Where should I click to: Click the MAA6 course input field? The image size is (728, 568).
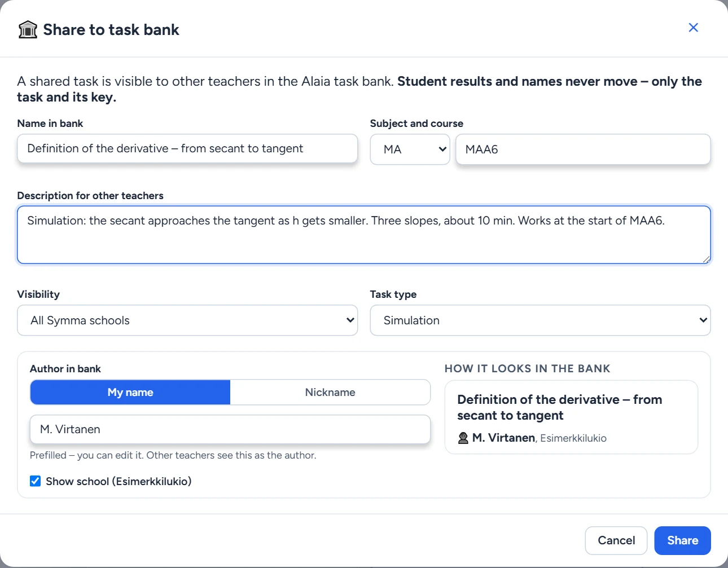[583, 149]
